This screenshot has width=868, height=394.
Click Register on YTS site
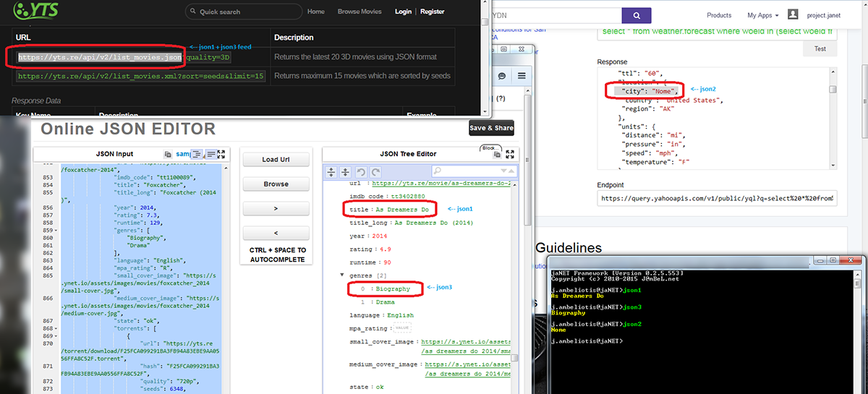[x=433, y=12]
